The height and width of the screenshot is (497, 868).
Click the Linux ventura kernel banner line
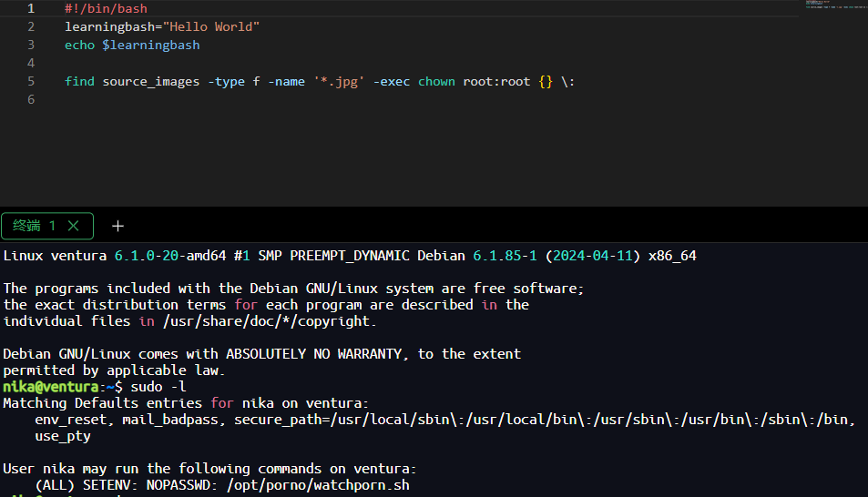click(350, 256)
